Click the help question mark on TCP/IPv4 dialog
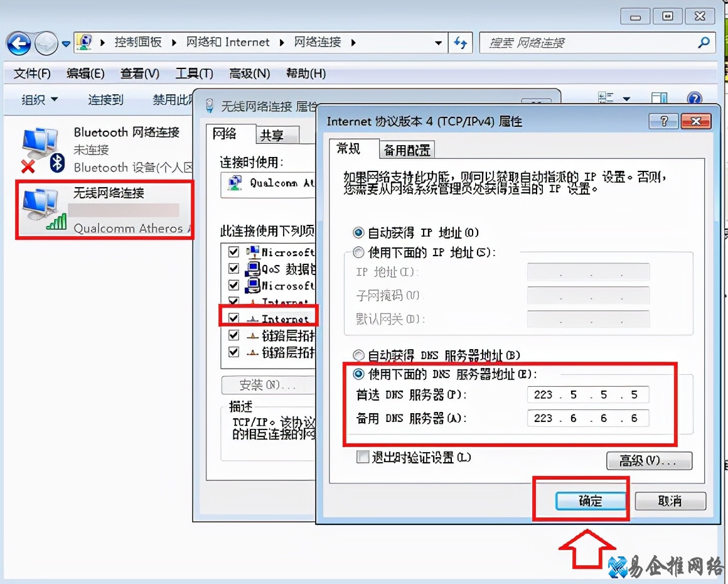This screenshot has height=584, width=728. point(664,121)
